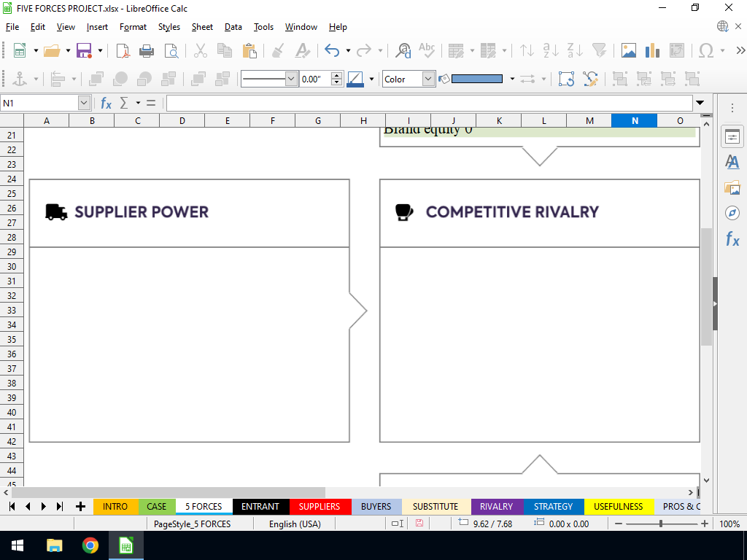Click the Paste clipboard icon

click(249, 50)
